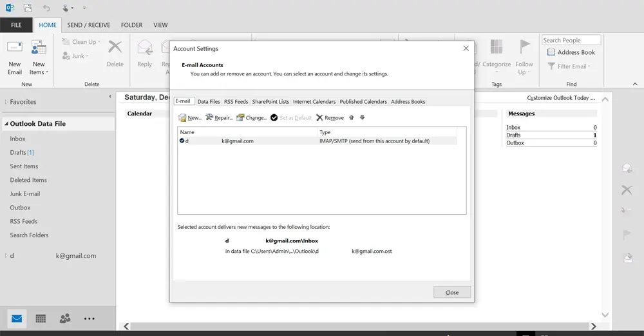644x336 pixels.
Task: Open the Customize Quick Access Toolbar dropdown arrow
Action: point(84,8)
